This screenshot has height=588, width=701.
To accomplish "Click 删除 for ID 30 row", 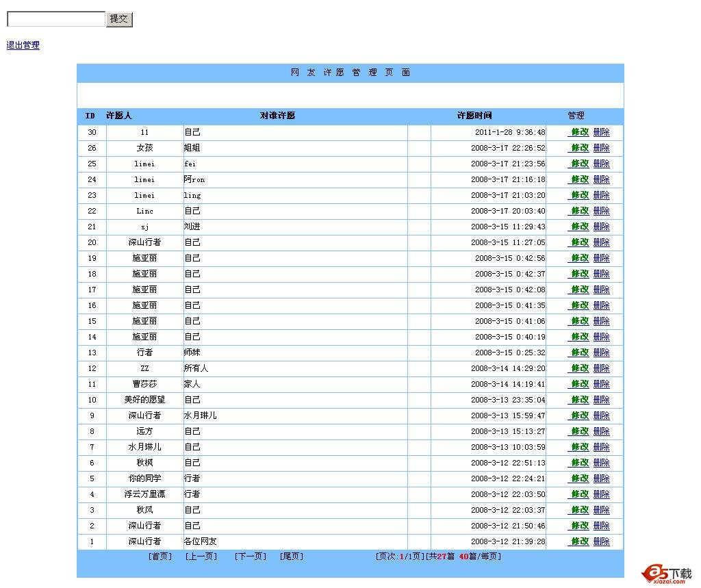I will (x=601, y=132).
